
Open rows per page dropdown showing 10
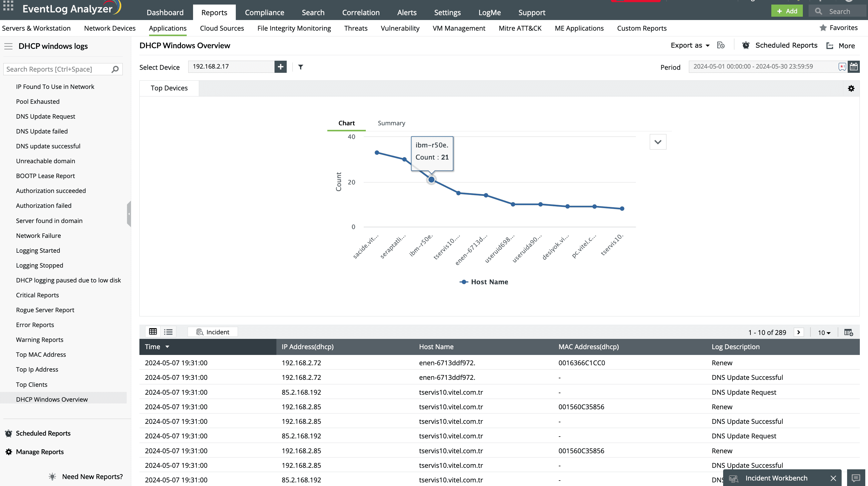pos(824,332)
